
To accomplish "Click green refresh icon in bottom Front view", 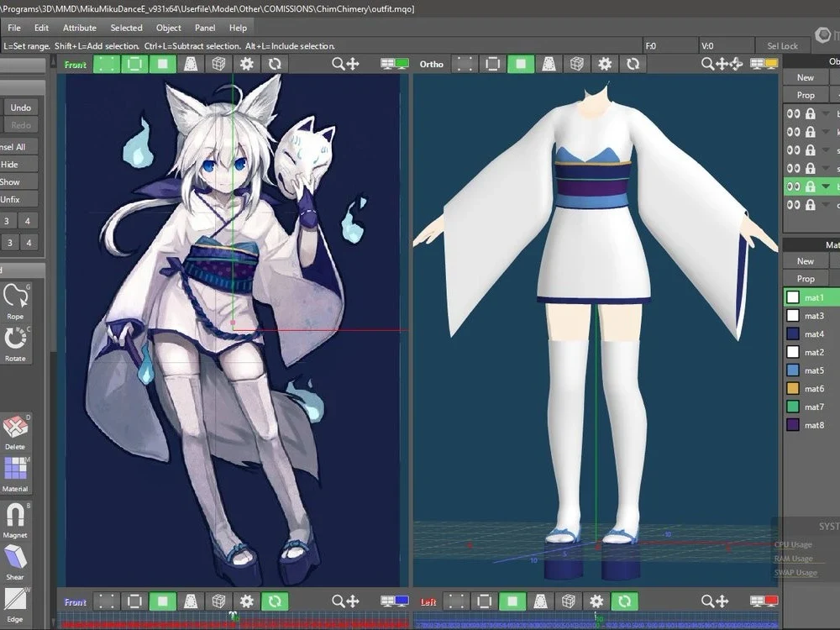I will (x=275, y=601).
